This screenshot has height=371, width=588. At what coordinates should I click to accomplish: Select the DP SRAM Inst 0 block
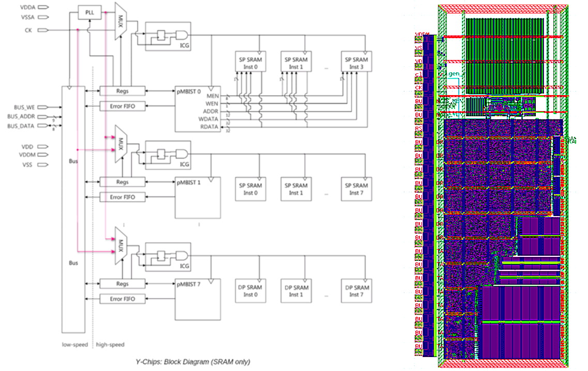click(x=250, y=291)
